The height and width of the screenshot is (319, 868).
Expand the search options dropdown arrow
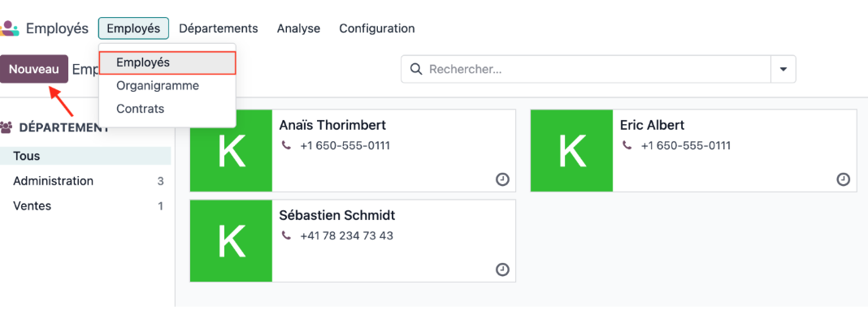coord(783,69)
